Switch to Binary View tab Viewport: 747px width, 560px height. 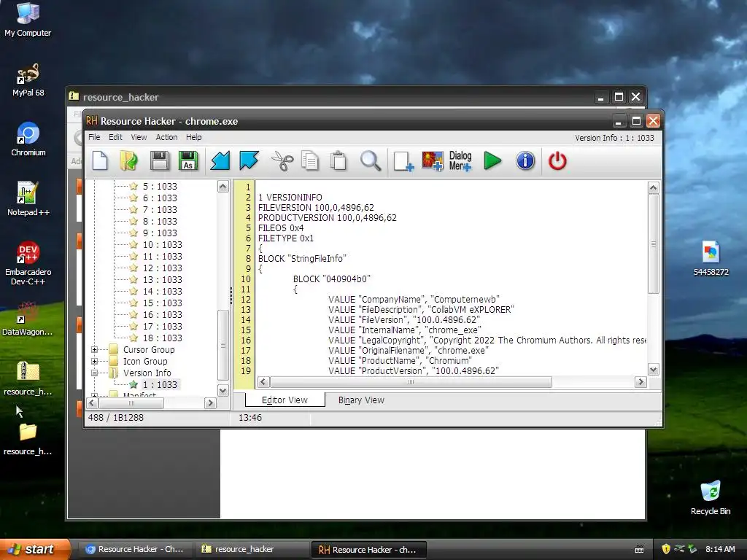tap(361, 400)
